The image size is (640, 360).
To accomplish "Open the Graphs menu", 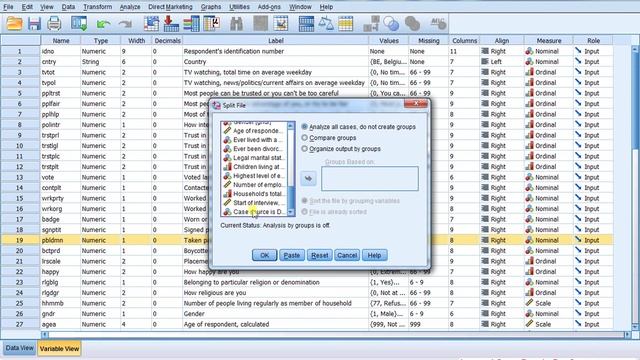I will point(211,7).
